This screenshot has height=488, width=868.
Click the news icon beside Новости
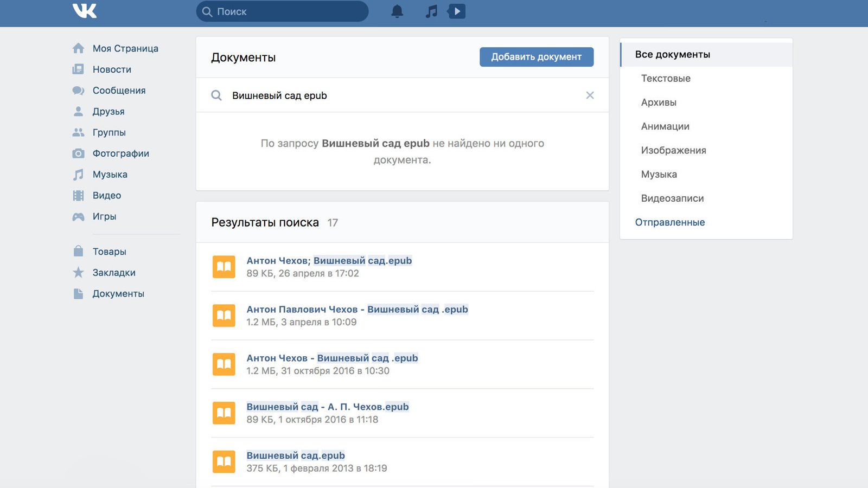click(x=78, y=69)
